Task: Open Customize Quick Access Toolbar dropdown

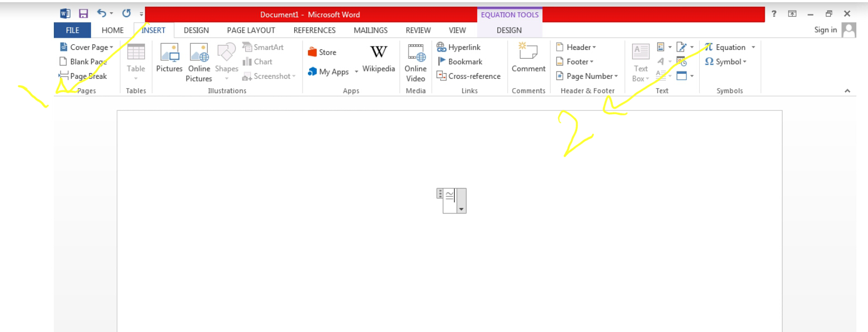Action: (142, 14)
